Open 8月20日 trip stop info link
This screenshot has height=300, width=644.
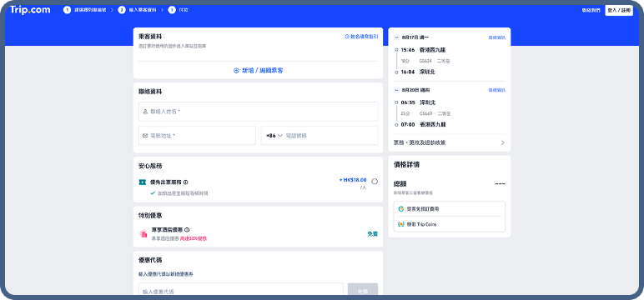497,90
